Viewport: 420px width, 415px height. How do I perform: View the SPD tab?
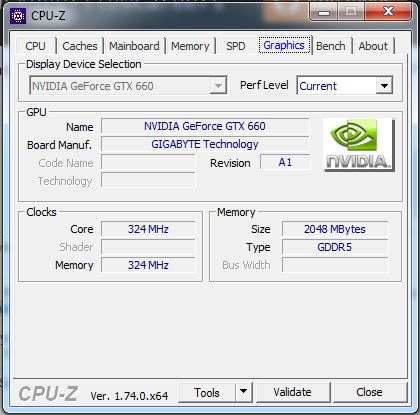236,46
